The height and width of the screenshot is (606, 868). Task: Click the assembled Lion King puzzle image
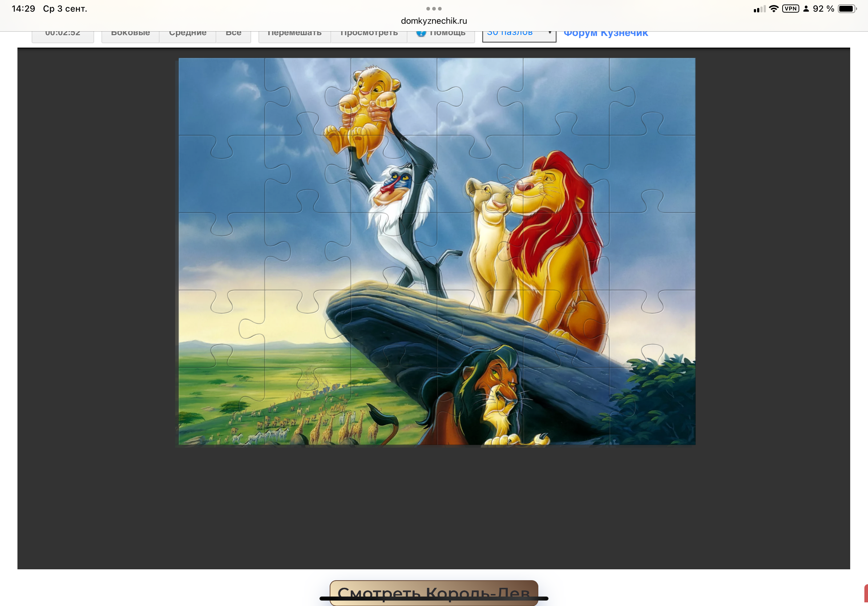click(x=437, y=251)
